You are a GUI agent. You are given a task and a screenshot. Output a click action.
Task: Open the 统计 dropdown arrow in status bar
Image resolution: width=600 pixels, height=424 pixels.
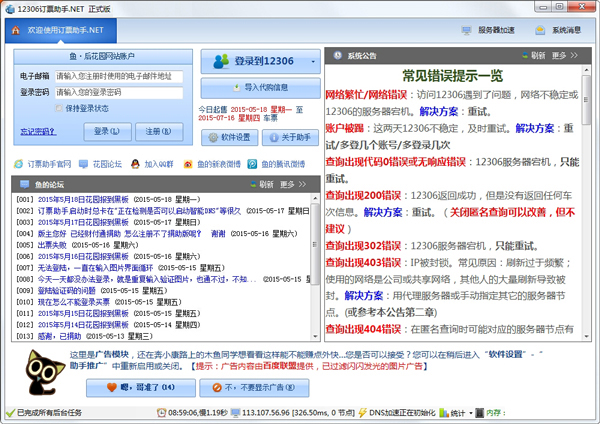(471, 413)
